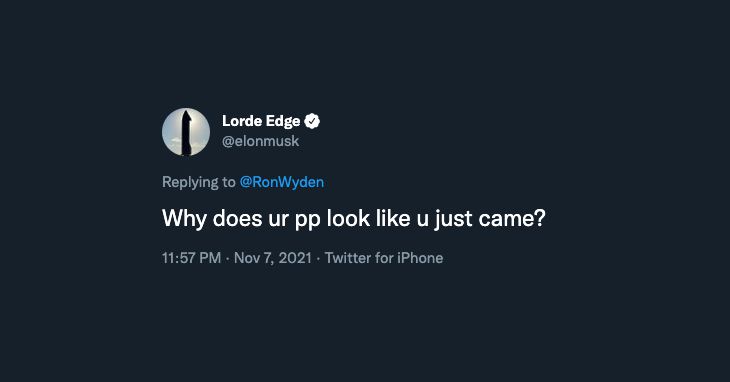Visit the @elonmusk handle
The width and height of the screenshot is (730, 382).
[x=260, y=141]
